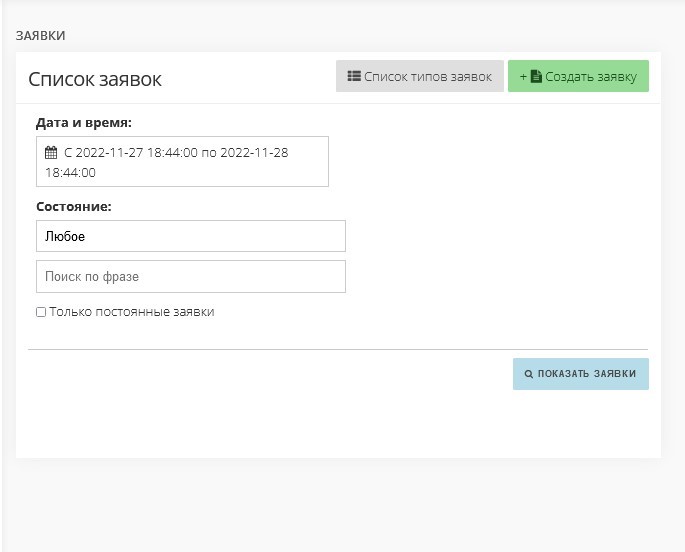
Task: Click the Только постоянные заявки label text
Action: tap(131, 312)
